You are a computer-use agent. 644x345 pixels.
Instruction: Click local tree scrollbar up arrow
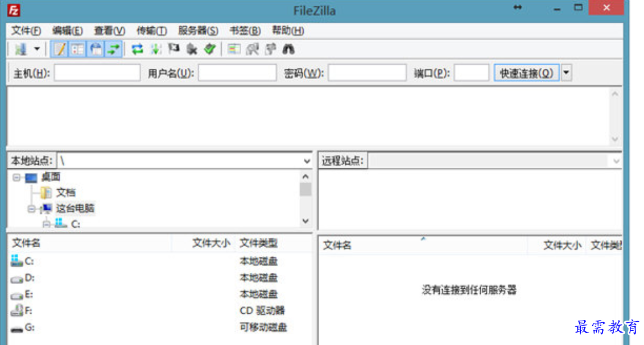305,177
